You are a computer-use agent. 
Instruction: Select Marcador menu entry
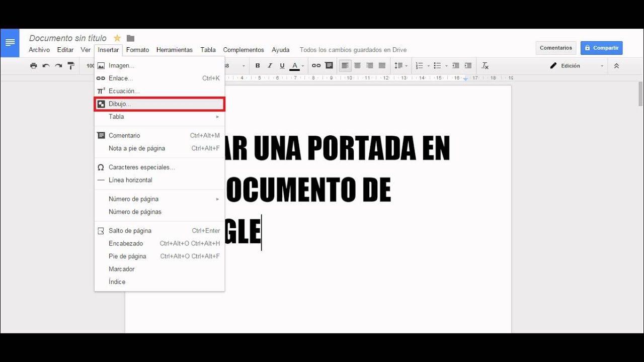159,269
